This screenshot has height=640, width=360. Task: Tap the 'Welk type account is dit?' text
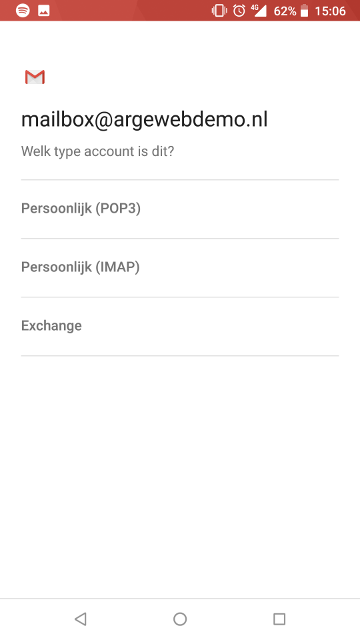coord(98,151)
